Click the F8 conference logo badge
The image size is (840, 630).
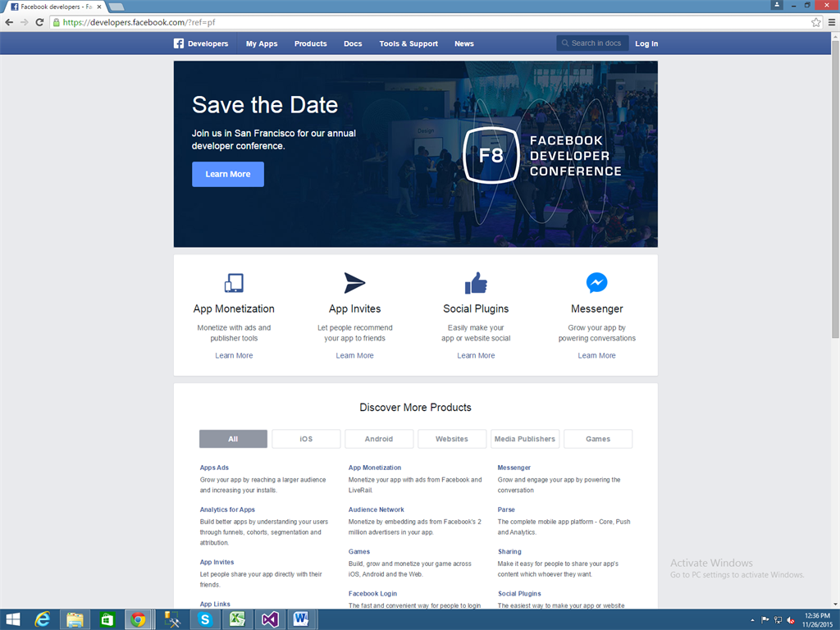(x=491, y=155)
